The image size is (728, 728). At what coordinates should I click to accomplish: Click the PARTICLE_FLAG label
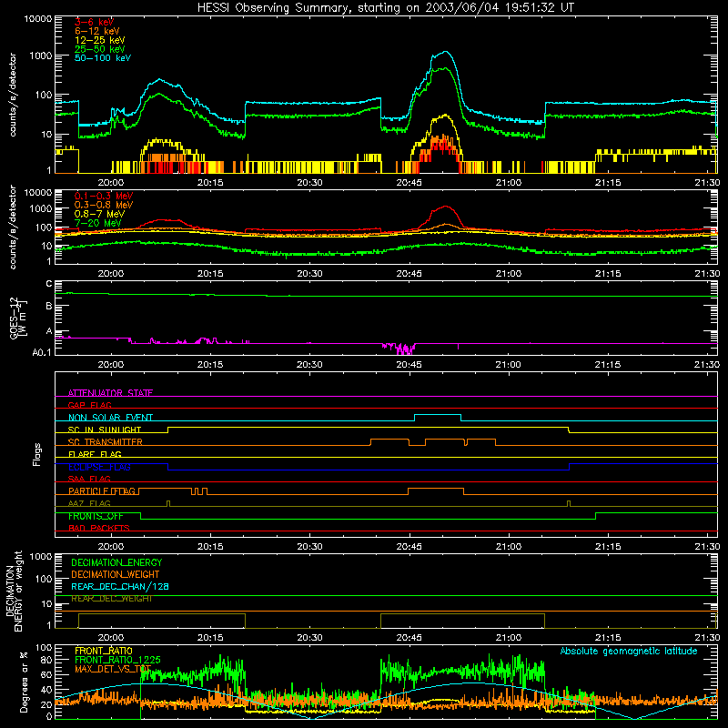(102, 490)
